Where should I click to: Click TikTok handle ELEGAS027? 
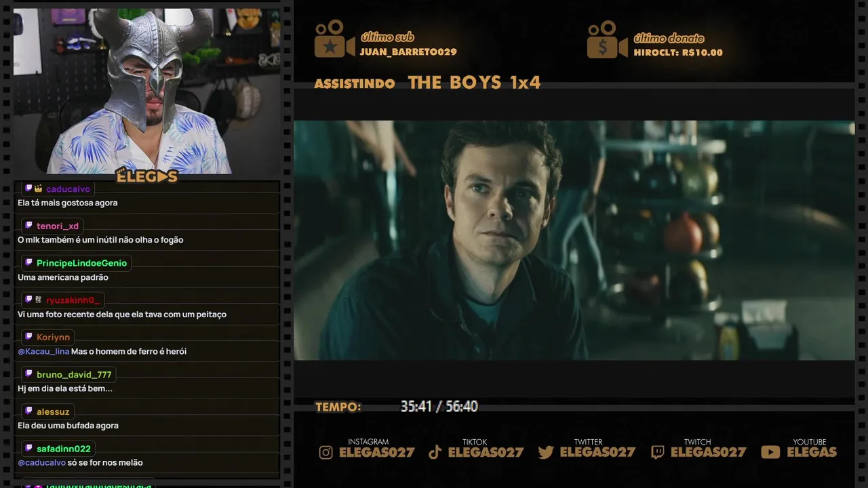click(x=486, y=452)
